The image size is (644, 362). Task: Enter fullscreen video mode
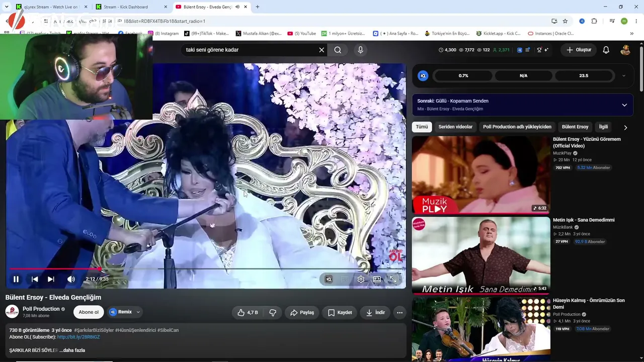[393, 279]
